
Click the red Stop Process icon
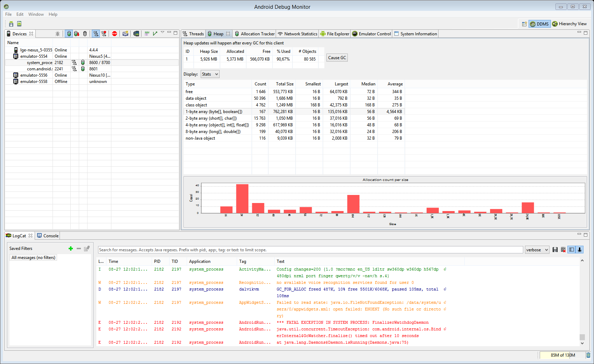(115, 34)
